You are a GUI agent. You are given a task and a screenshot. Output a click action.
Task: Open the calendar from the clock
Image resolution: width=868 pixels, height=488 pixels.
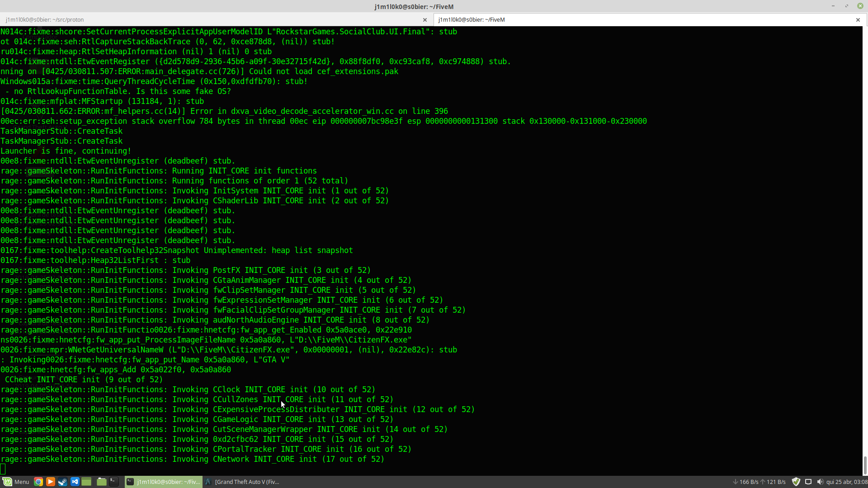(x=846, y=482)
